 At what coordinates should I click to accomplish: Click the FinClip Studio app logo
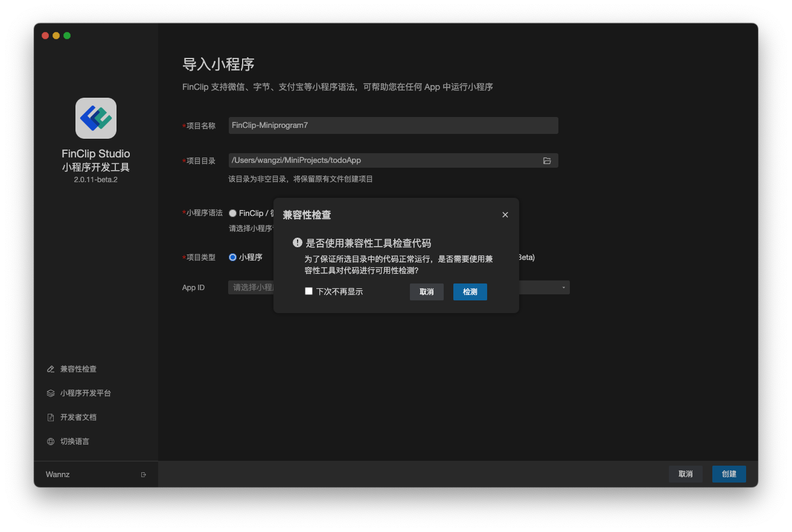click(x=95, y=118)
